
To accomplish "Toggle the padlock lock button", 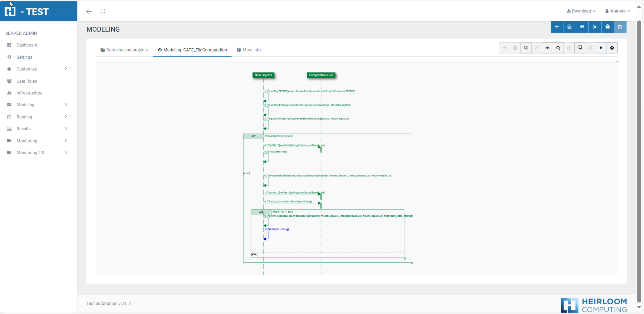I will click(608, 27).
